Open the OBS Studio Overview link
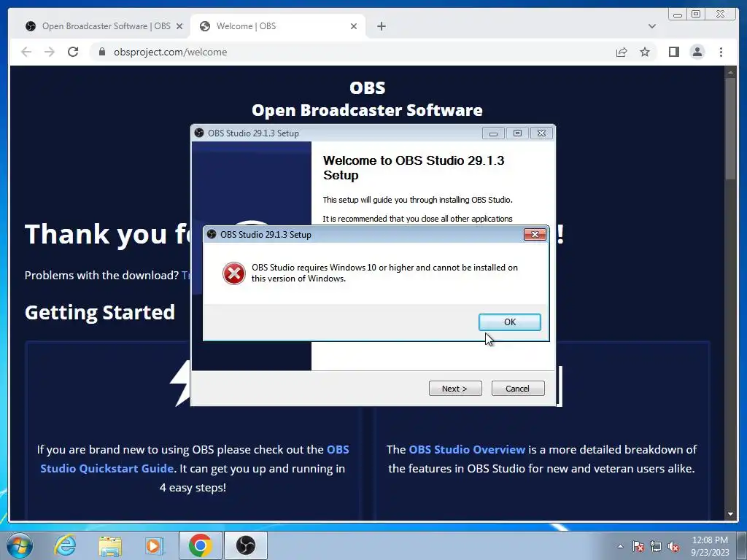 tap(467, 449)
